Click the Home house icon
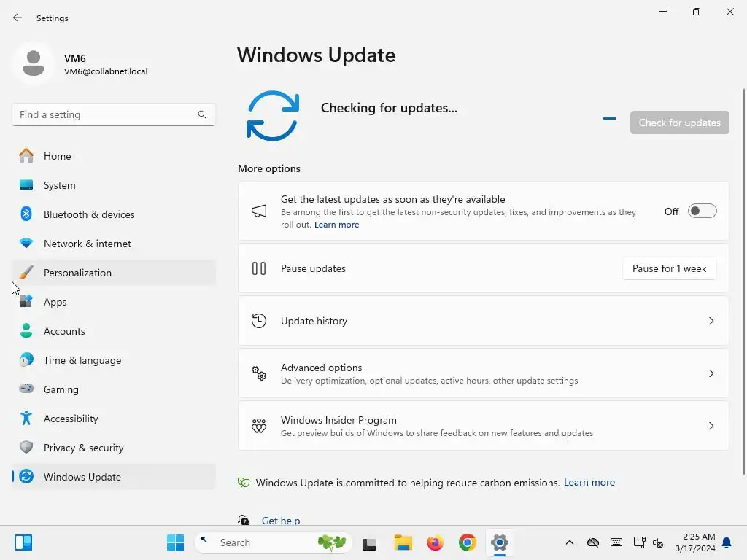This screenshot has height=560, width=747. coord(26,156)
